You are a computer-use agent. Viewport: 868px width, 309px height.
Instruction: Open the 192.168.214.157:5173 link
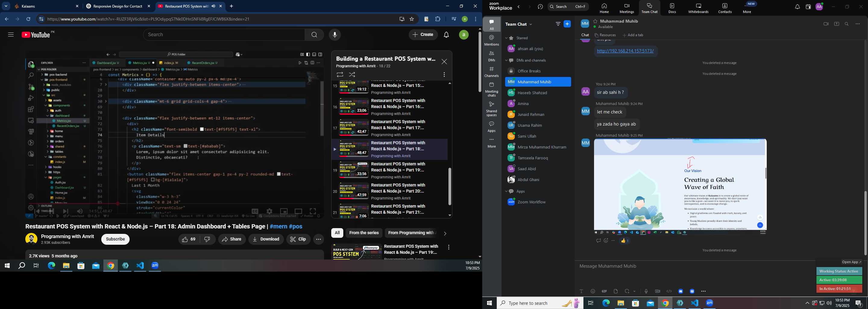pos(625,51)
